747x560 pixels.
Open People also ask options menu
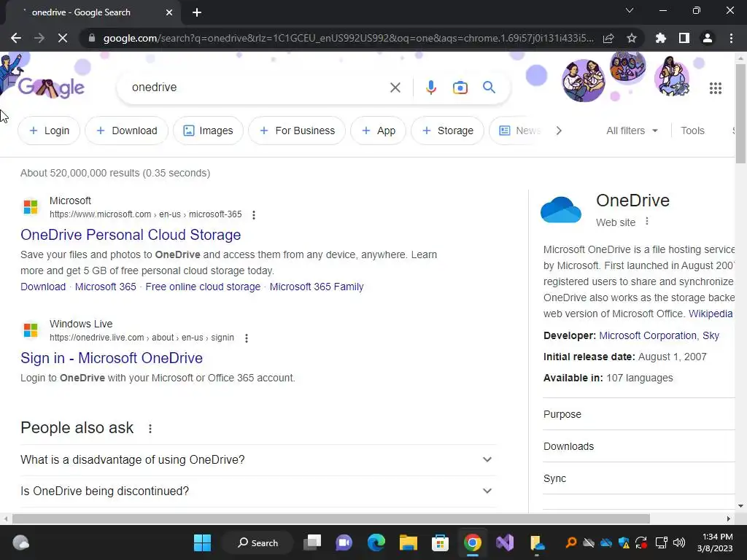pos(150,429)
